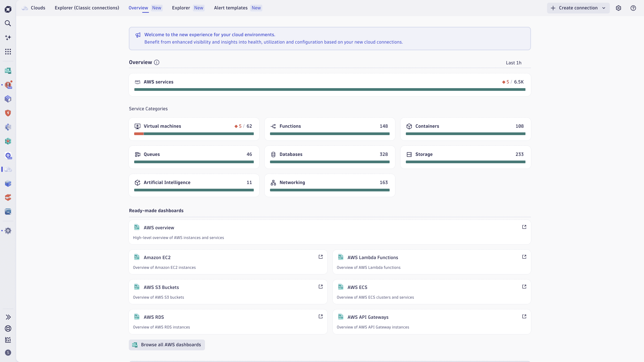Open the Create connection dropdown chevron
The height and width of the screenshot is (362, 644).
click(604, 8)
